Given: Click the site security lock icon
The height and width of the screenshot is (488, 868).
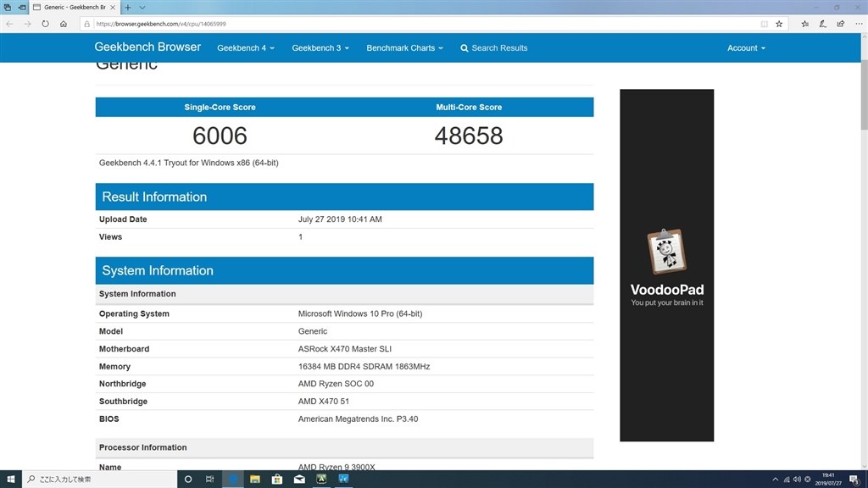Looking at the screenshot, I should tap(87, 24).
